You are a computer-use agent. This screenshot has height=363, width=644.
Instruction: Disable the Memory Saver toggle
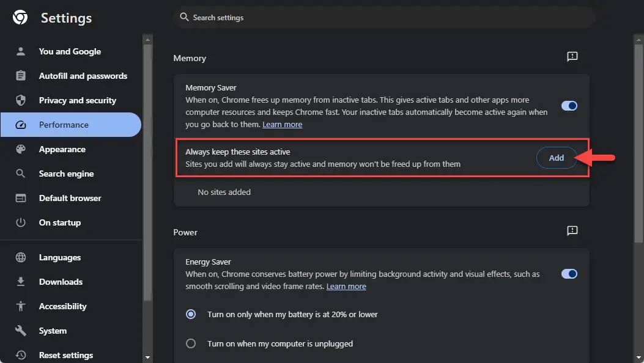pos(569,105)
